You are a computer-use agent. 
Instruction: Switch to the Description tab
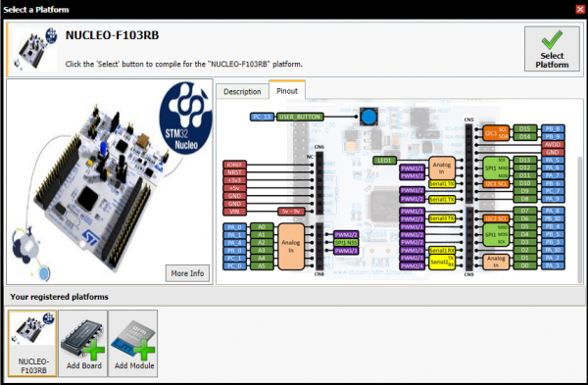click(242, 91)
